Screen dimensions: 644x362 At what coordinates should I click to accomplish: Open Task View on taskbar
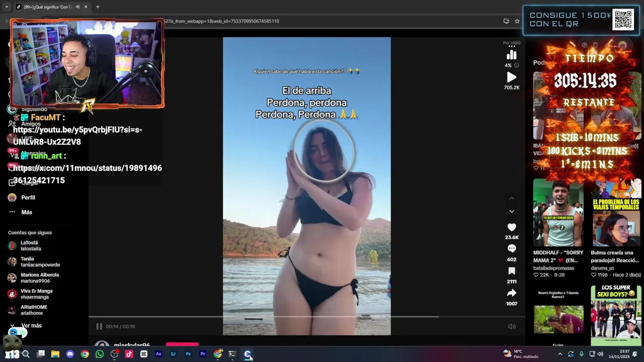pos(41,354)
